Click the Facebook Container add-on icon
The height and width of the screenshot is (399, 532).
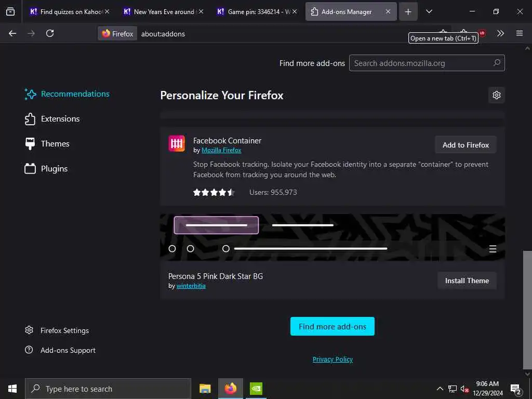coord(177,143)
